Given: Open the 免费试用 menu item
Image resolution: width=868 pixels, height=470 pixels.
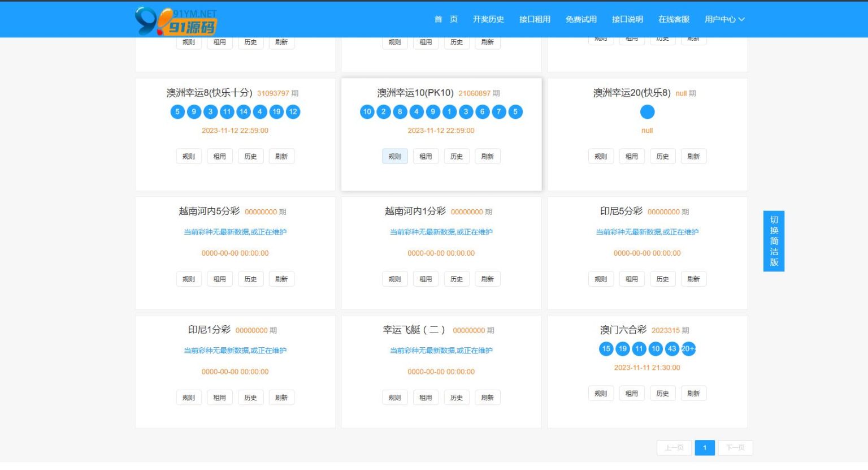Looking at the screenshot, I should click(x=581, y=19).
